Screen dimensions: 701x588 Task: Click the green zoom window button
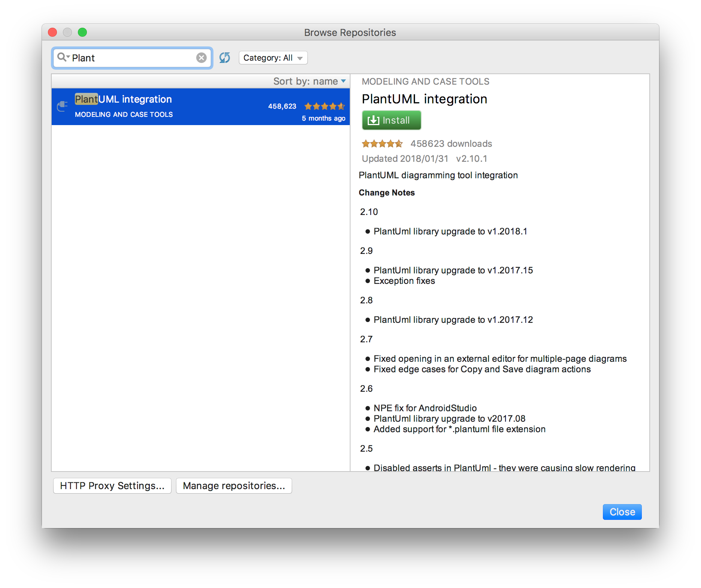tap(82, 33)
